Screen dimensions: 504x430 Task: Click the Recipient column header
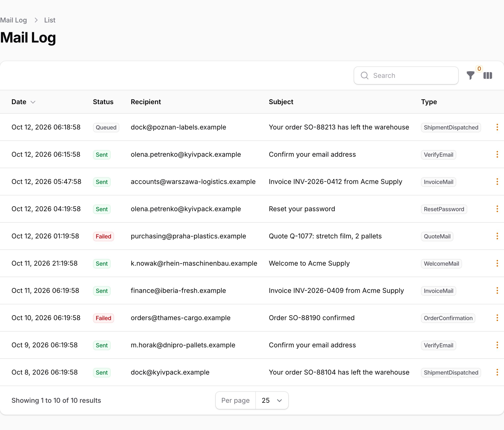[x=146, y=102]
